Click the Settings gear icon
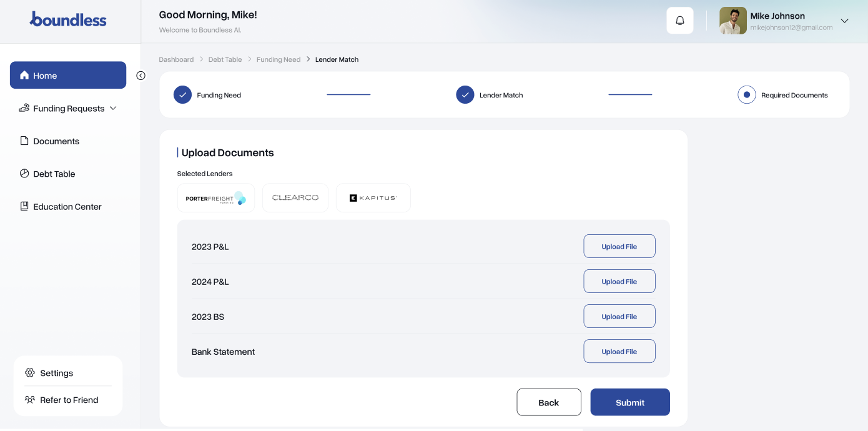 pyautogui.click(x=29, y=373)
